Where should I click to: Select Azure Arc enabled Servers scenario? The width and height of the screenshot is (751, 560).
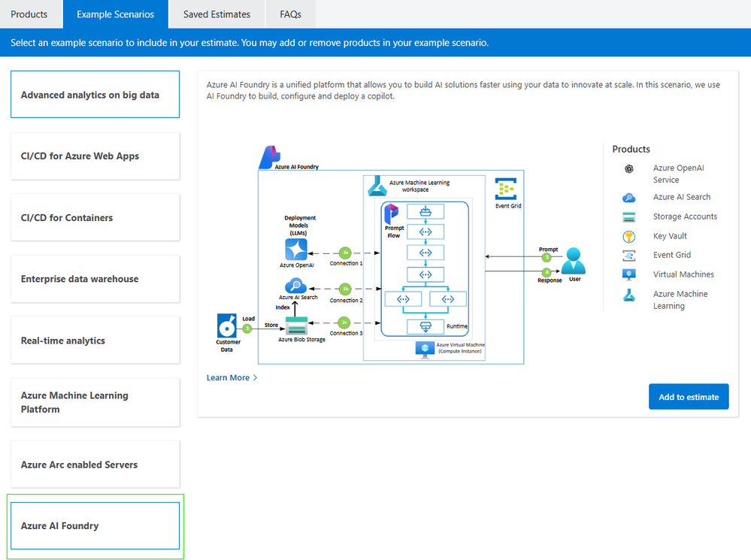[x=95, y=465]
